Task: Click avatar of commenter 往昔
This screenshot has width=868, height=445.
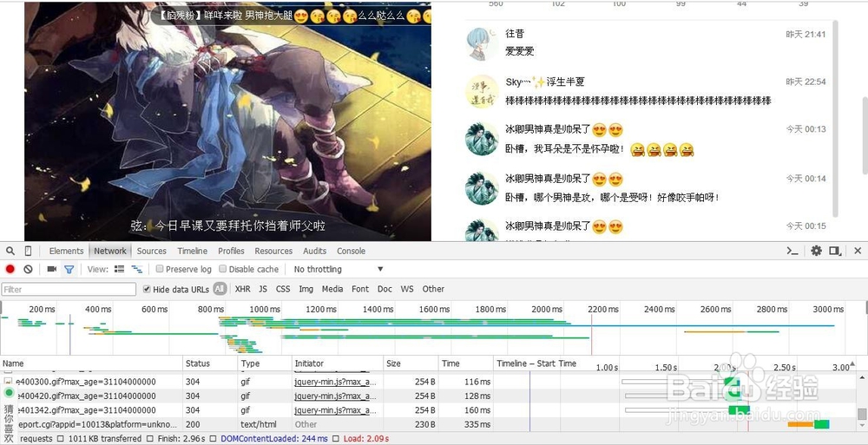Action: click(482, 43)
